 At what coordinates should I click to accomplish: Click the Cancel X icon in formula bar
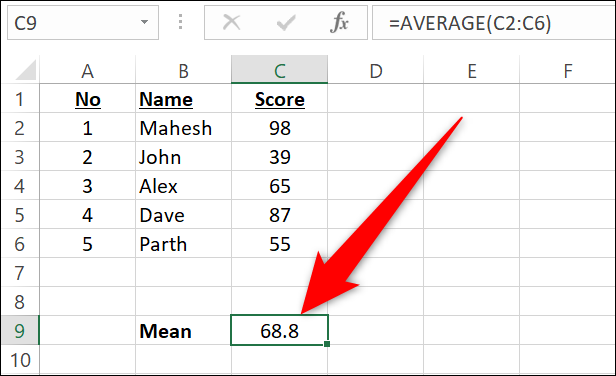pos(231,22)
